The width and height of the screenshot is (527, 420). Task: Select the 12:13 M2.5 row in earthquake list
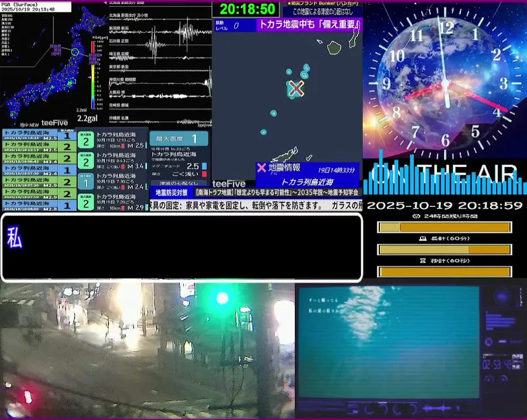[x=39, y=146]
